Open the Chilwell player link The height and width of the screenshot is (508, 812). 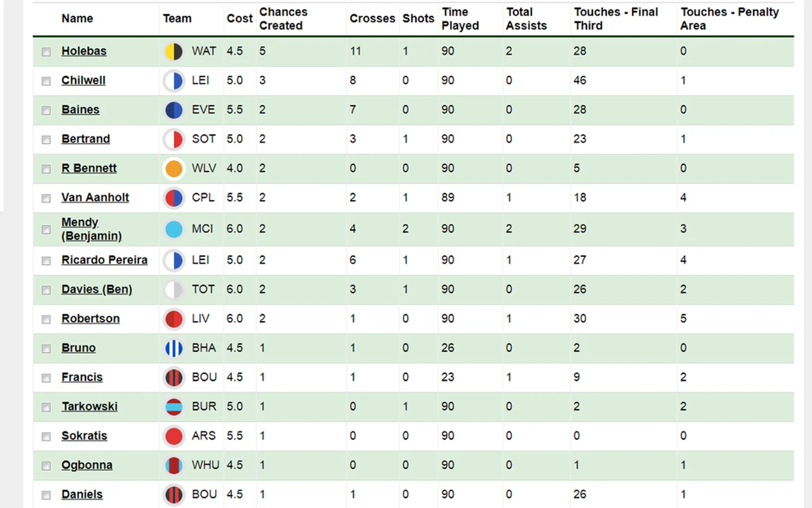83,80
